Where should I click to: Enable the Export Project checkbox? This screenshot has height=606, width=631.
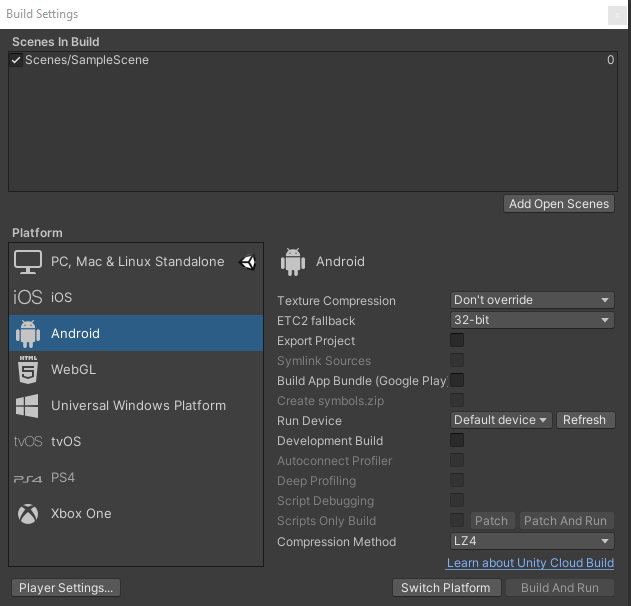point(457,340)
